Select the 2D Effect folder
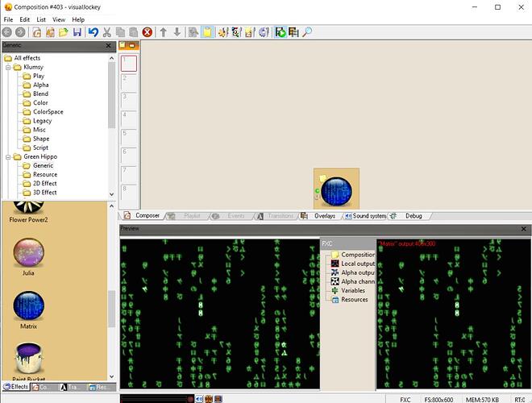The width and height of the screenshot is (532, 403). pyautogui.click(x=45, y=184)
